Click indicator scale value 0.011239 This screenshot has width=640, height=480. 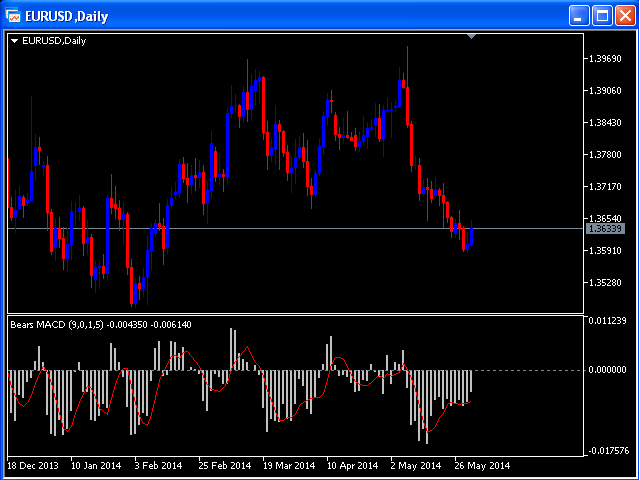(607, 321)
